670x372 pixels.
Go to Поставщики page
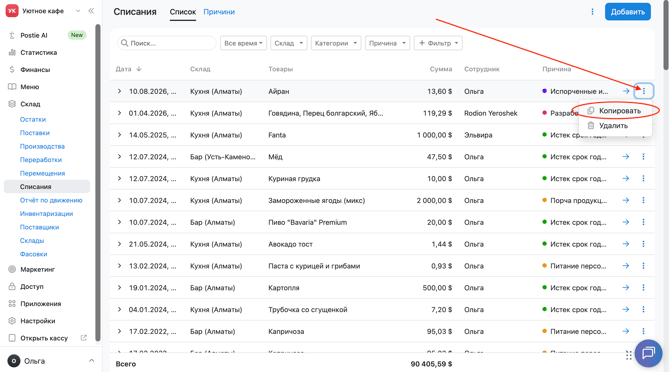pos(39,227)
